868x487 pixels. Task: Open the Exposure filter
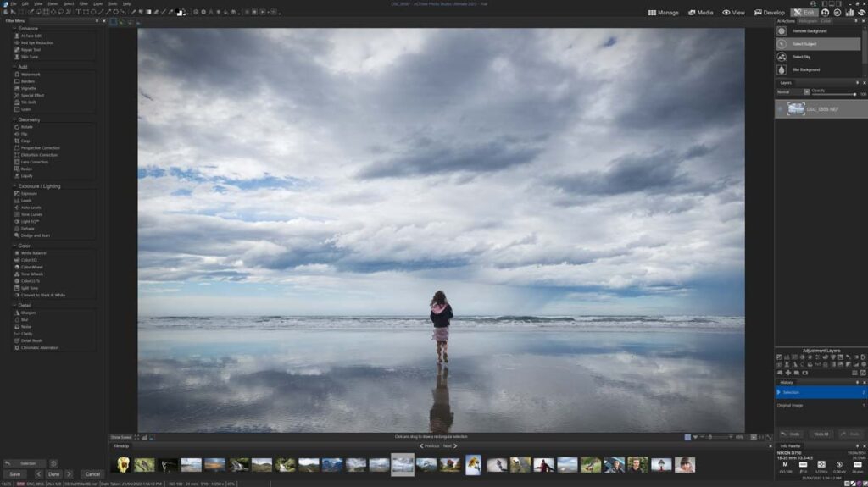click(x=28, y=194)
